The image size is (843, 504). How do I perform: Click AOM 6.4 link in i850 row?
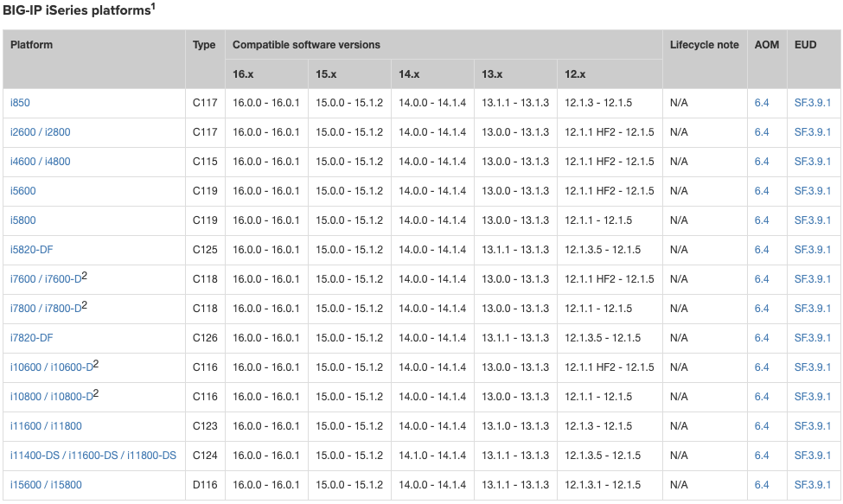[x=762, y=103]
